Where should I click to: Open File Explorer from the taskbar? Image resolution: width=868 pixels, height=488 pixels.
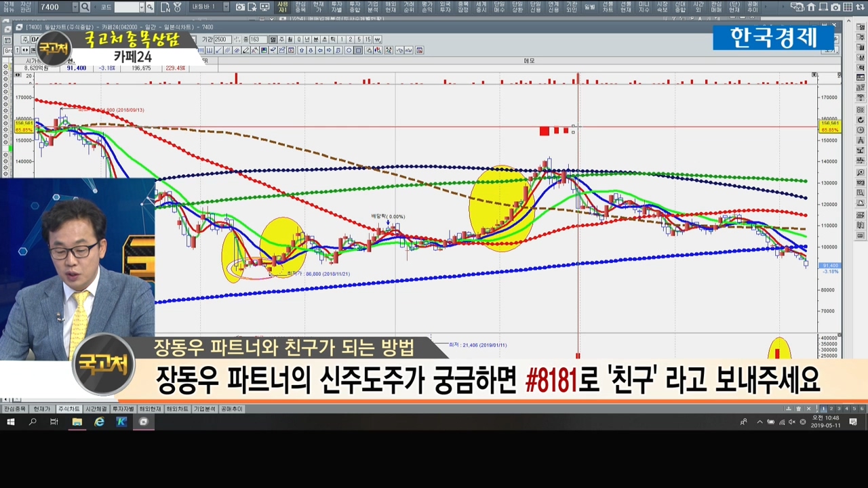pos(77,422)
